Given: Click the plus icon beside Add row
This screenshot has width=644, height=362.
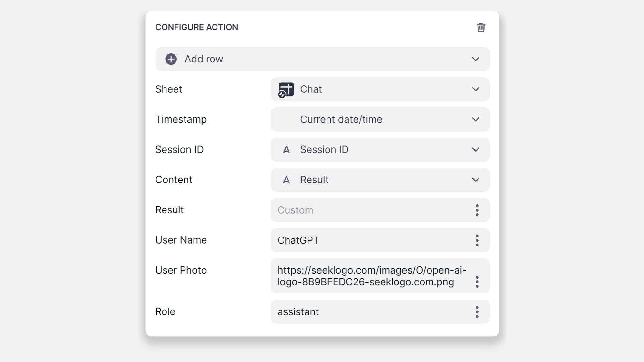Looking at the screenshot, I should click(x=171, y=59).
